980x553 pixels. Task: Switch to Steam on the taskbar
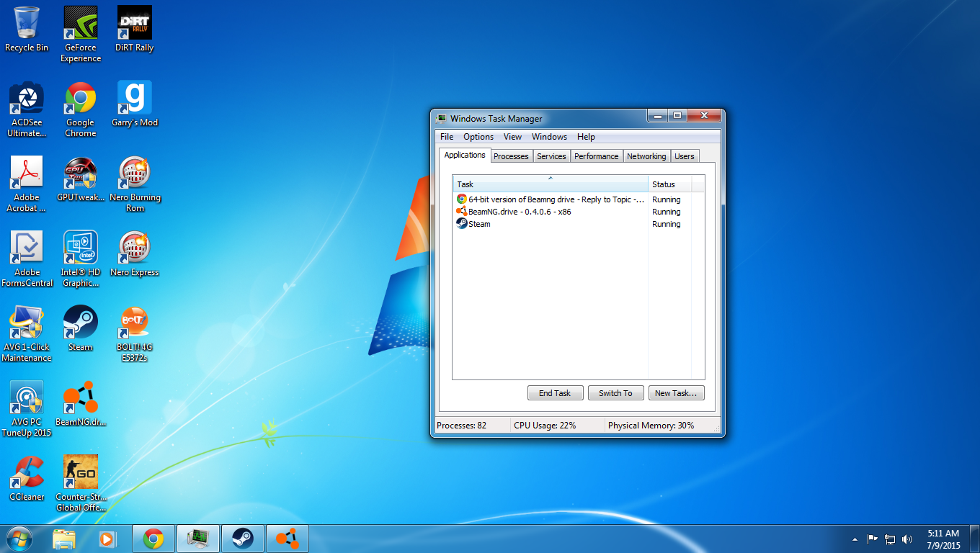[x=242, y=539]
